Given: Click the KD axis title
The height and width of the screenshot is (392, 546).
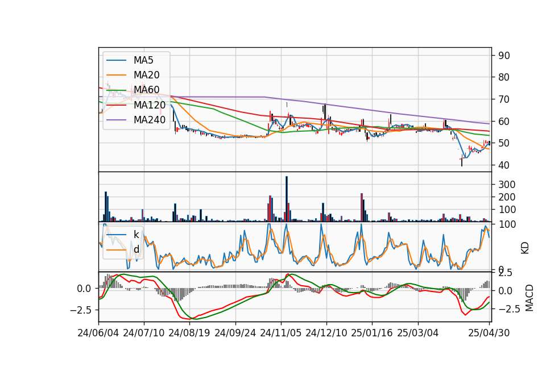Looking at the screenshot, I should click(x=525, y=248).
